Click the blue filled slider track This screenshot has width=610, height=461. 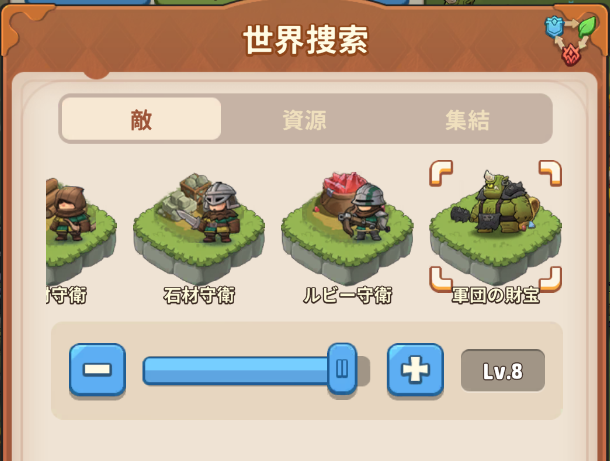[x=236, y=370]
